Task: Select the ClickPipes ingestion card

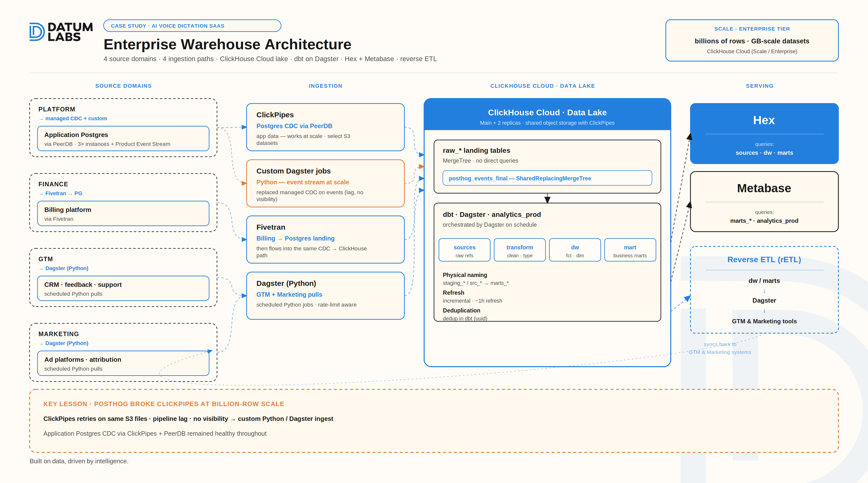Action: point(325,127)
